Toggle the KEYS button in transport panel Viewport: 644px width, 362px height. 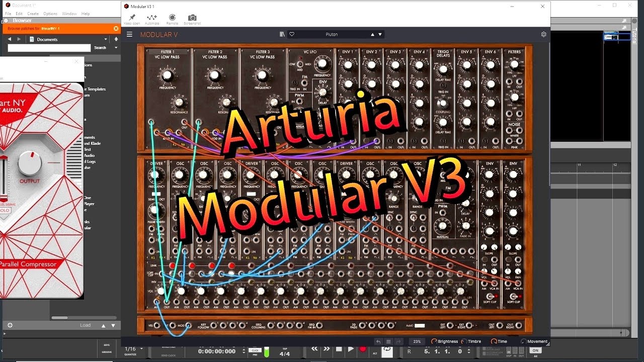click(107, 345)
